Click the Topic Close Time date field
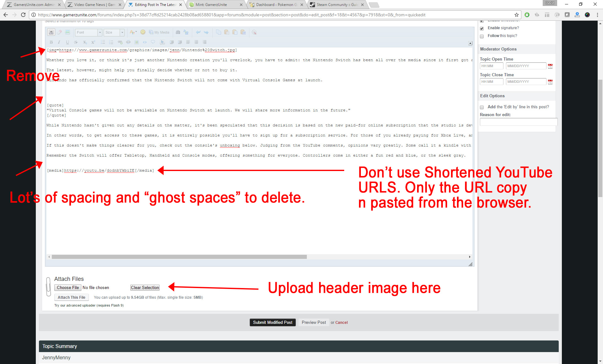The height and width of the screenshot is (364, 603). pos(526,82)
